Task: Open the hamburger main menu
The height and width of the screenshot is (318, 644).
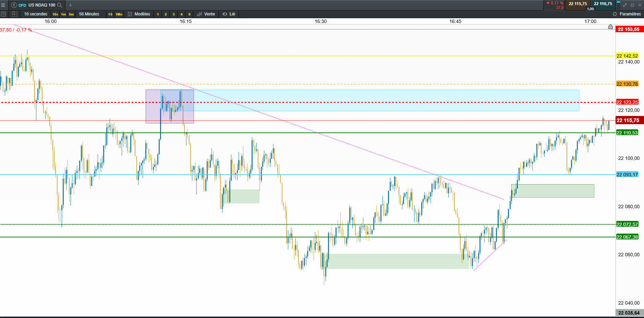Action: pos(3,5)
